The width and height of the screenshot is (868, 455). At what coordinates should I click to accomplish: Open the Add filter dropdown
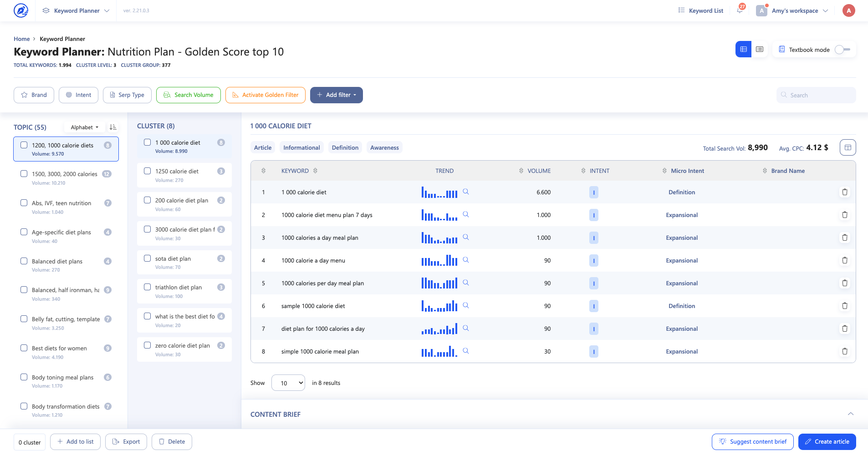pos(336,95)
